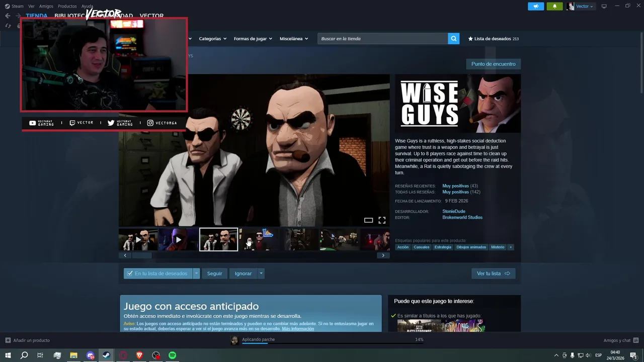Open Windows notification center icon
Viewport: 644px width, 362px height.
click(x=634, y=355)
